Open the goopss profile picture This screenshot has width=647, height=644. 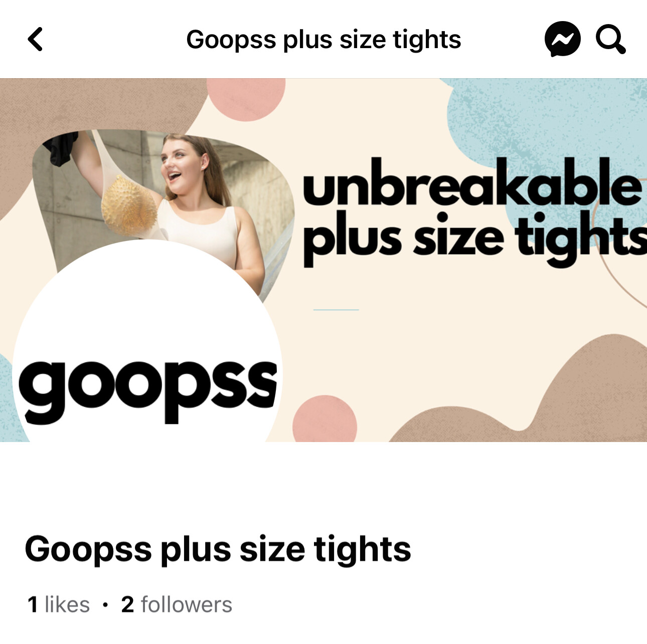[x=148, y=351]
